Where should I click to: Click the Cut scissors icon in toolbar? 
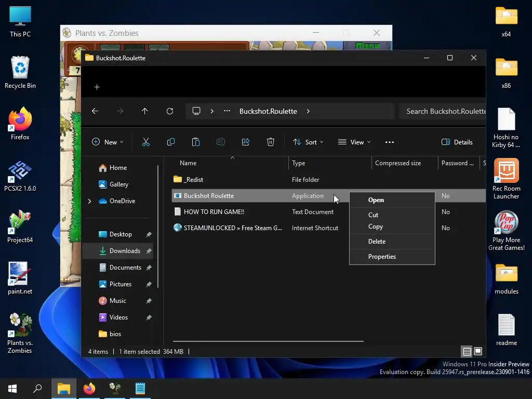[x=146, y=142]
